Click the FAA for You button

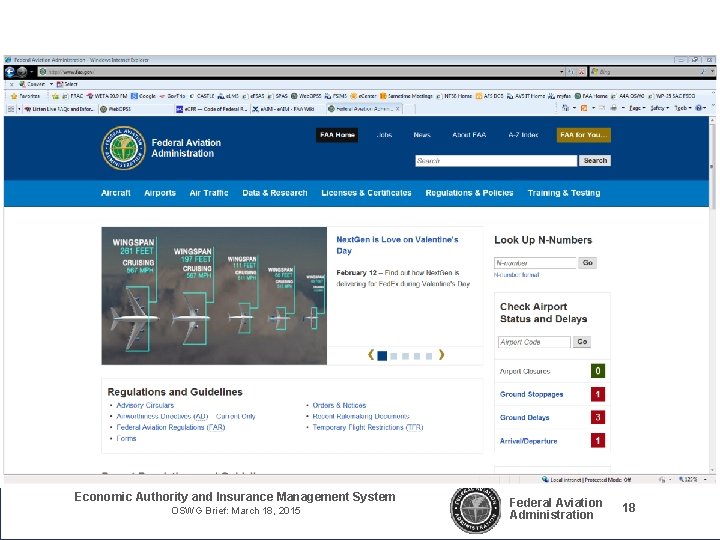[584, 135]
